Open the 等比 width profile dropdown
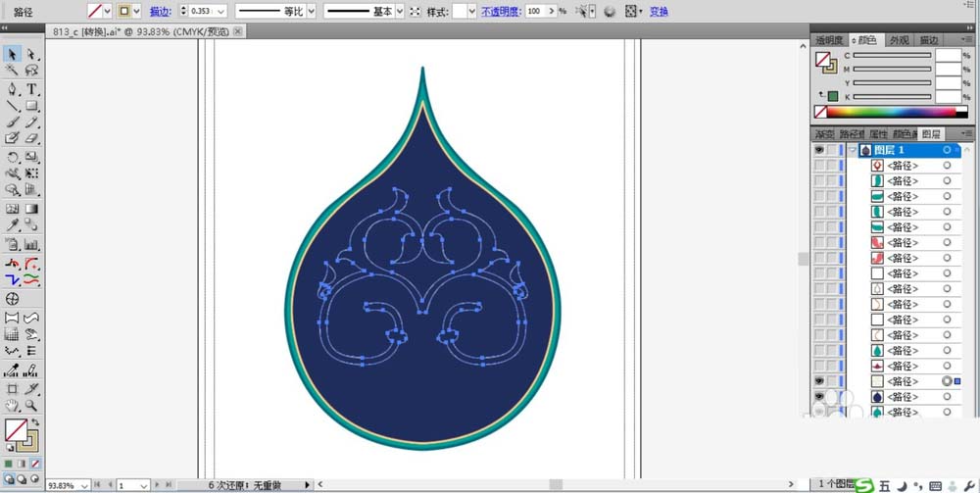 (x=312, y=11)
